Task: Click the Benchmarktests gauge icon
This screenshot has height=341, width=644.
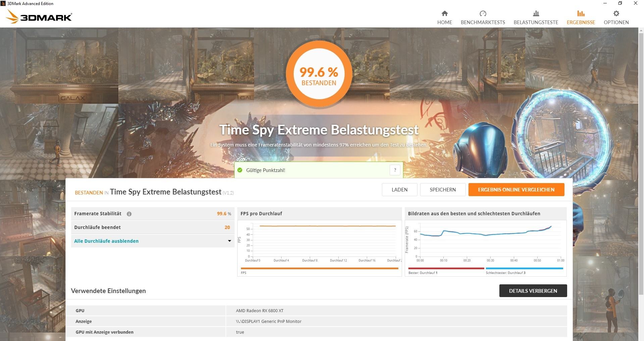Action: point(483,13)
